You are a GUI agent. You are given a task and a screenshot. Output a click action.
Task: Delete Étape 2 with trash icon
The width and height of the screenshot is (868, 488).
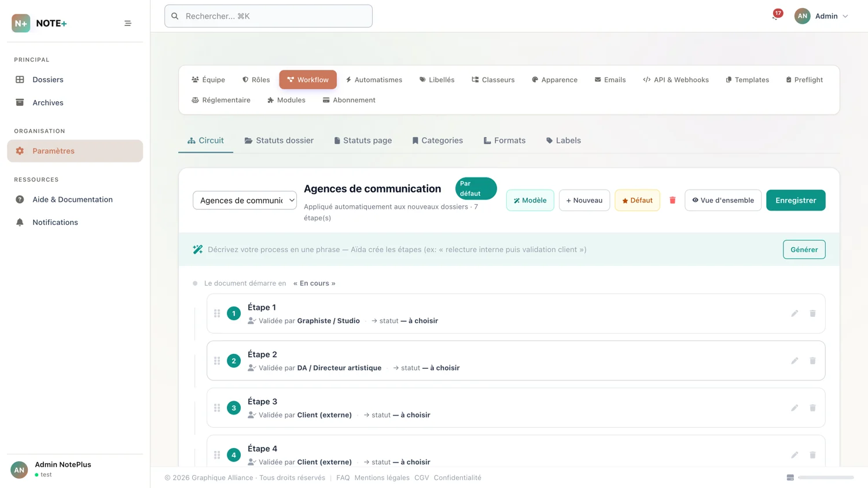[812, 361]
